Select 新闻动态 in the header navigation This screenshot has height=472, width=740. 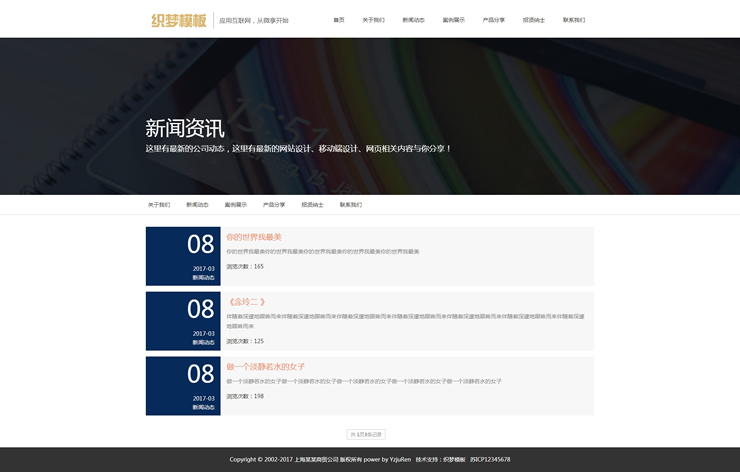413,20
